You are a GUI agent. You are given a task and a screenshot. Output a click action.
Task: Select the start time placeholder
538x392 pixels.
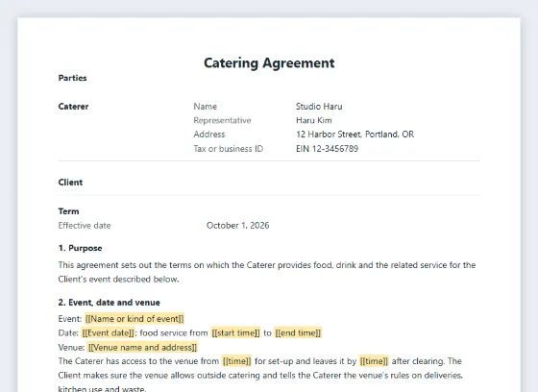coord(235,333)
